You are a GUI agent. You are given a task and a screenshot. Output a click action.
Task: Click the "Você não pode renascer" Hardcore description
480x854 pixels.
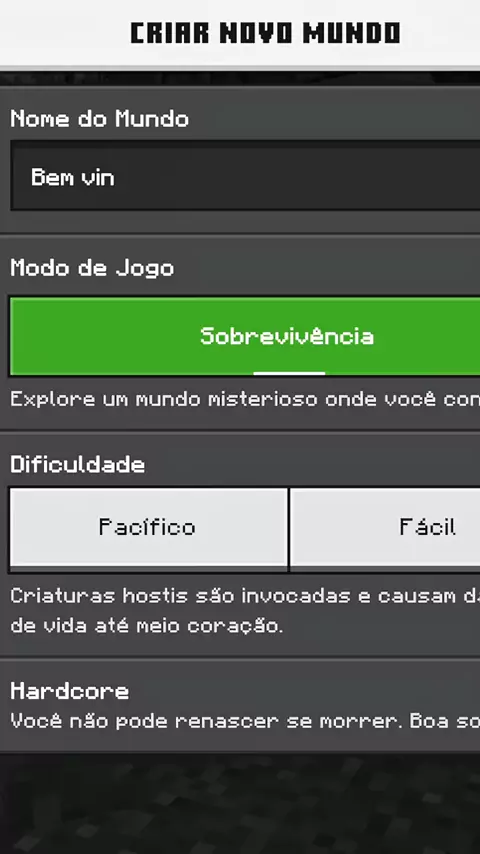tap(245, 721)
